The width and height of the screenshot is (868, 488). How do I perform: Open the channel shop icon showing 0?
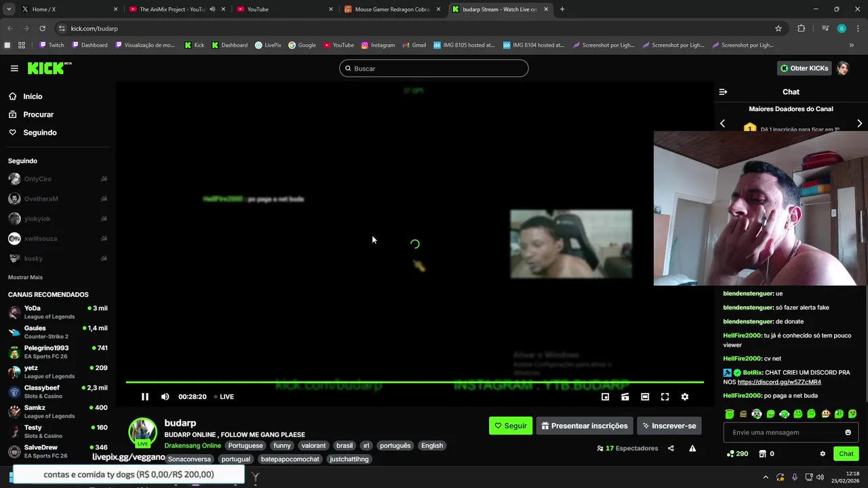766,453
